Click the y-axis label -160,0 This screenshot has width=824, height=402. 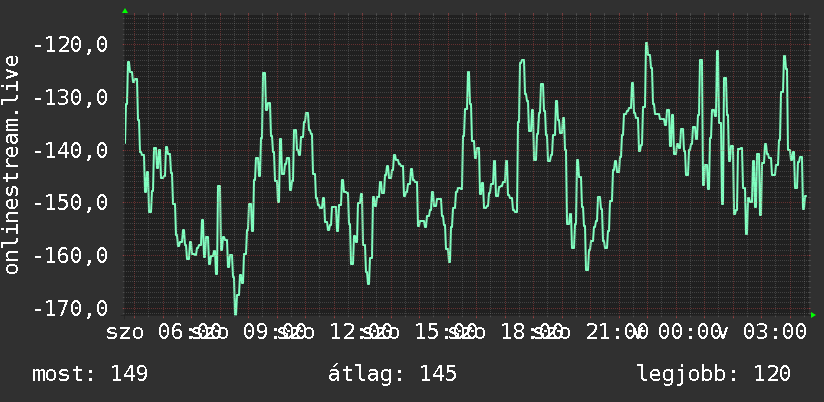[70, 256]
